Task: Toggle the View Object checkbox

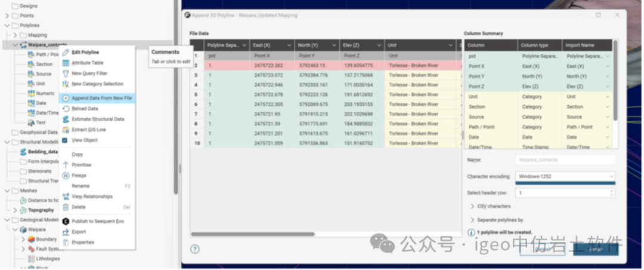Action: pyautogui.click(x=66, y=140)
